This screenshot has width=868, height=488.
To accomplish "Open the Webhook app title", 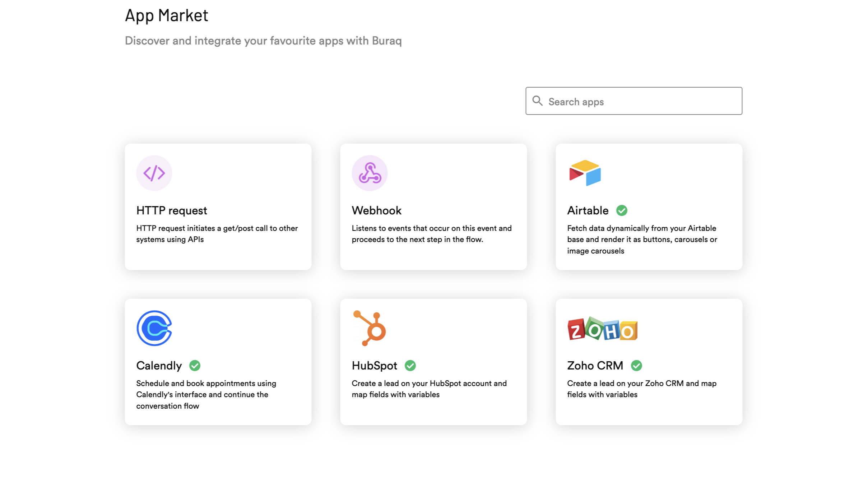I will (x=376, y=210).
